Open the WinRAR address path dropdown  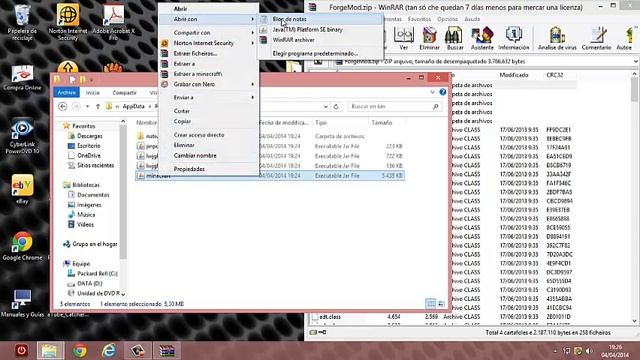tap(636, 61)
